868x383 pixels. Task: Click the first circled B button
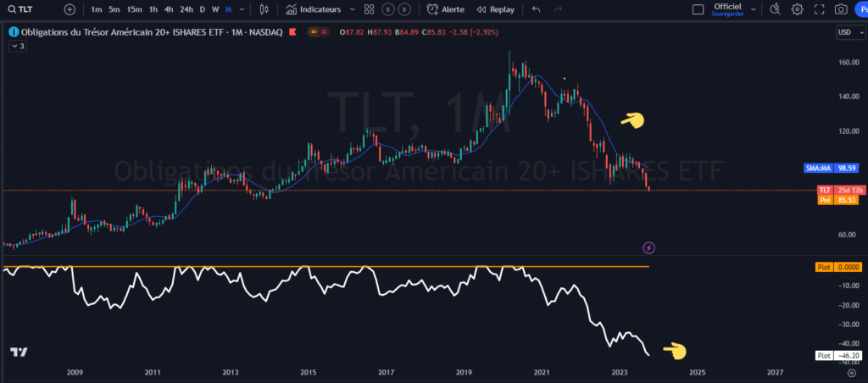389,9
